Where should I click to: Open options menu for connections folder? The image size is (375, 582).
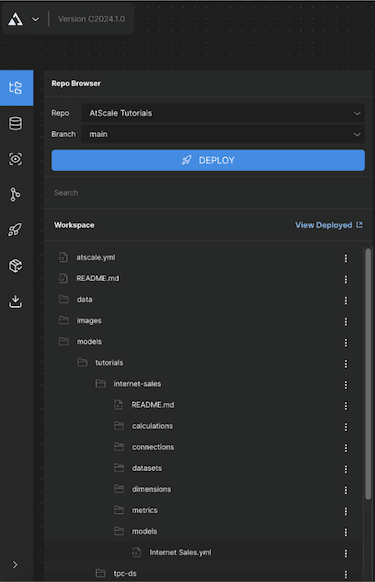click(346, 448)
